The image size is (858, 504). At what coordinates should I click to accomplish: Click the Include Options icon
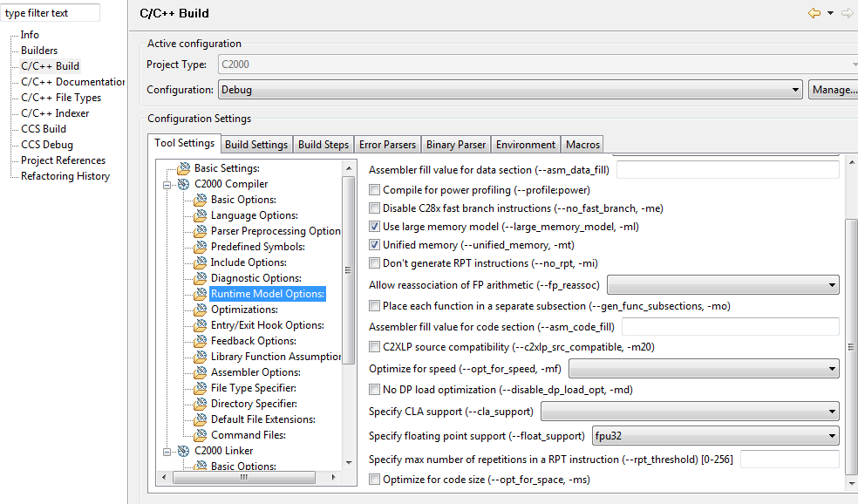pyautogui.click(x=201, y=262)
